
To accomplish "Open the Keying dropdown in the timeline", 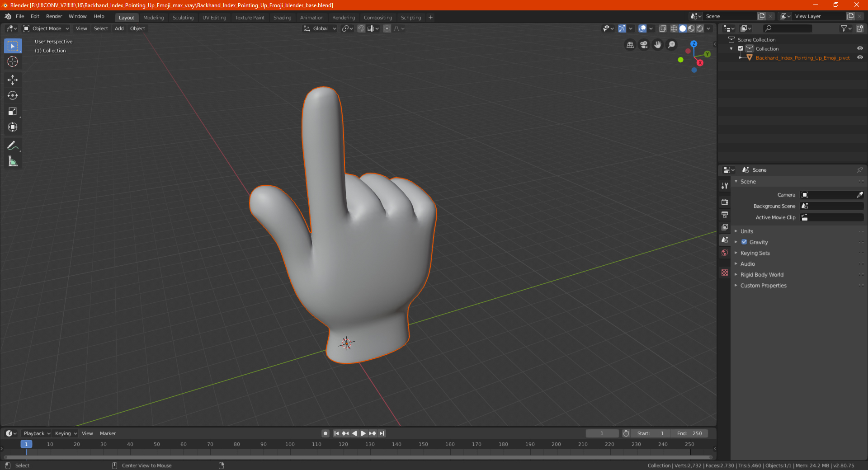I will coord(66,433).
